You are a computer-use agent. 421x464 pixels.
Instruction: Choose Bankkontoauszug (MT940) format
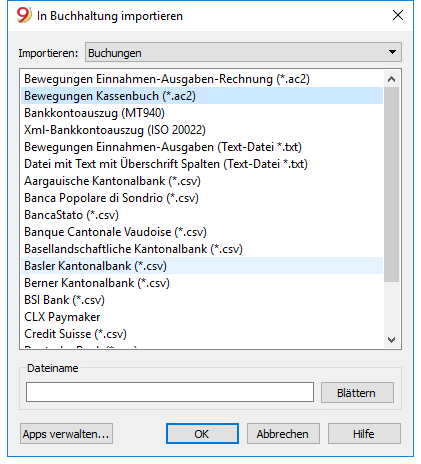coord(202,113)
